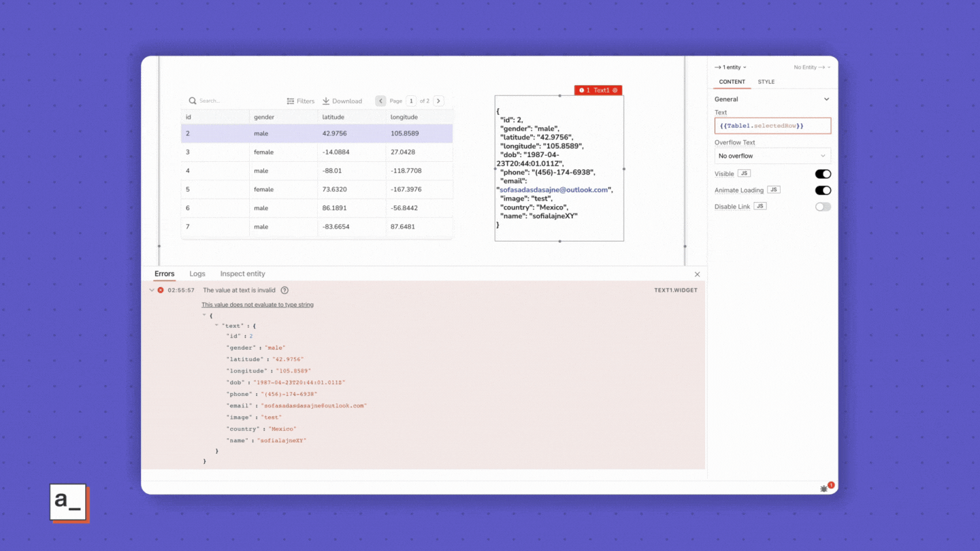The height and width of the screenshot is (551, 980).
Task: Click the latitude column header
Action: click(351, 117)
